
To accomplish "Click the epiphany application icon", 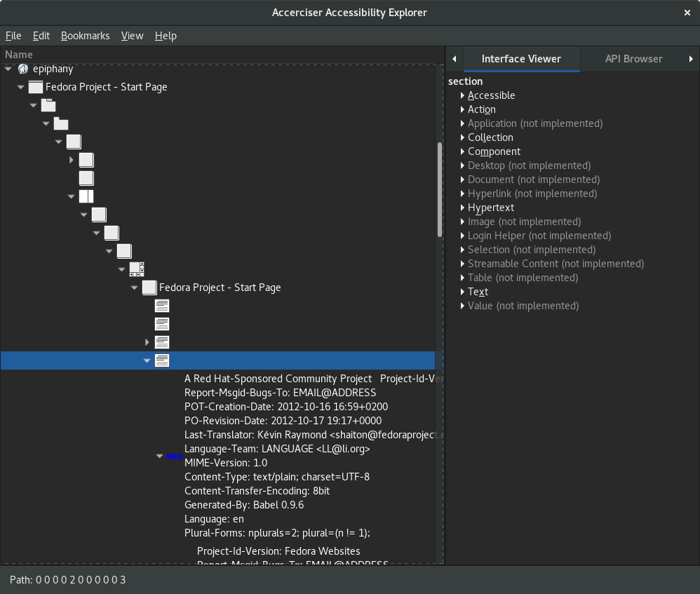I will point(23,69).
